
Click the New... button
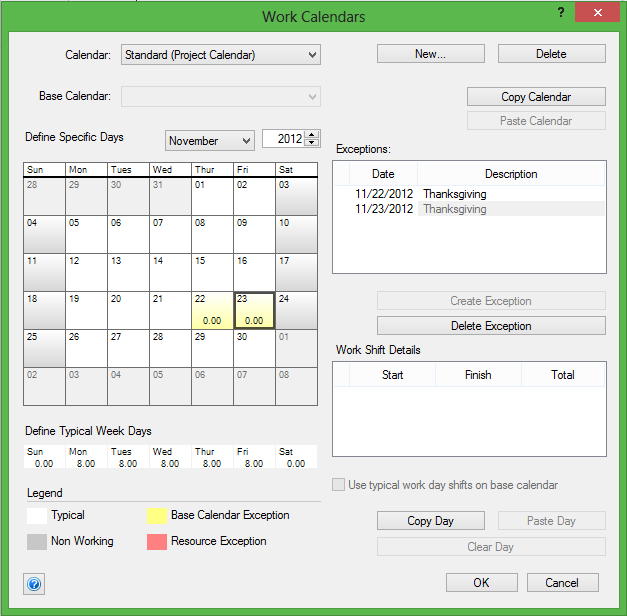[x=430, y=54]
